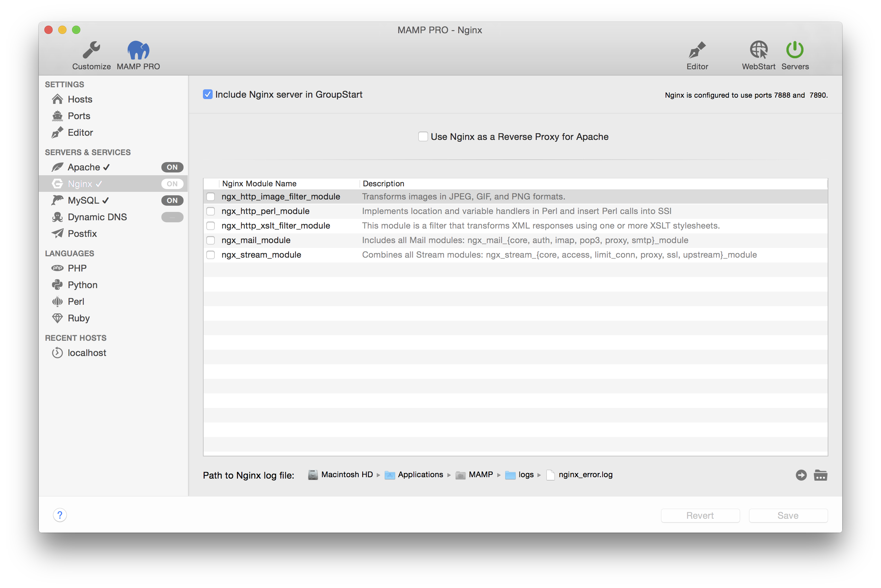Image resolution: width=881 pixels, height=588 pixels.
Task: Click the MAMP PRO elephant icon
Action: click(138, 50)
